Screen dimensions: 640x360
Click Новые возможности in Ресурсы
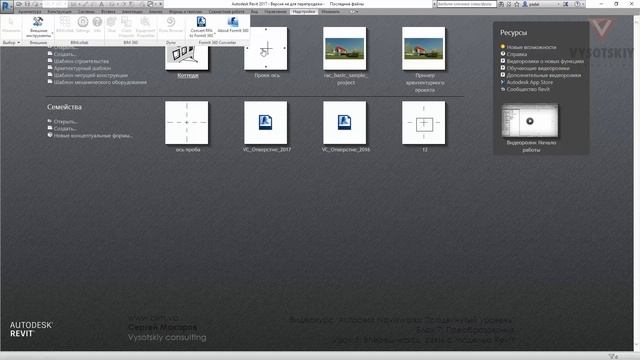click(531, 47)
